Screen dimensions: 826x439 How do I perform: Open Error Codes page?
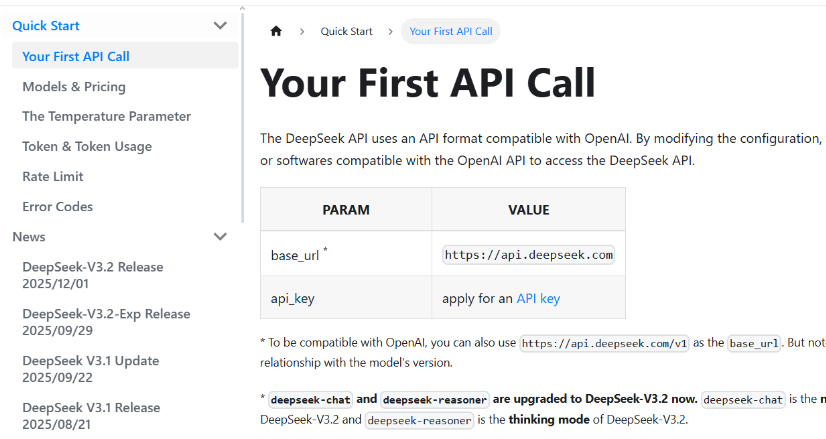(x=57, y=206)
